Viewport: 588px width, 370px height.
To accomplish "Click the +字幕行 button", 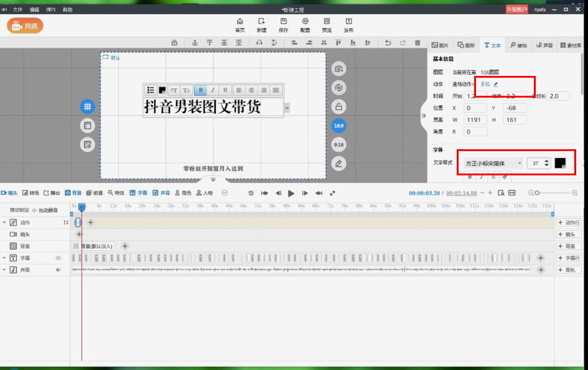I will [569, 258].
